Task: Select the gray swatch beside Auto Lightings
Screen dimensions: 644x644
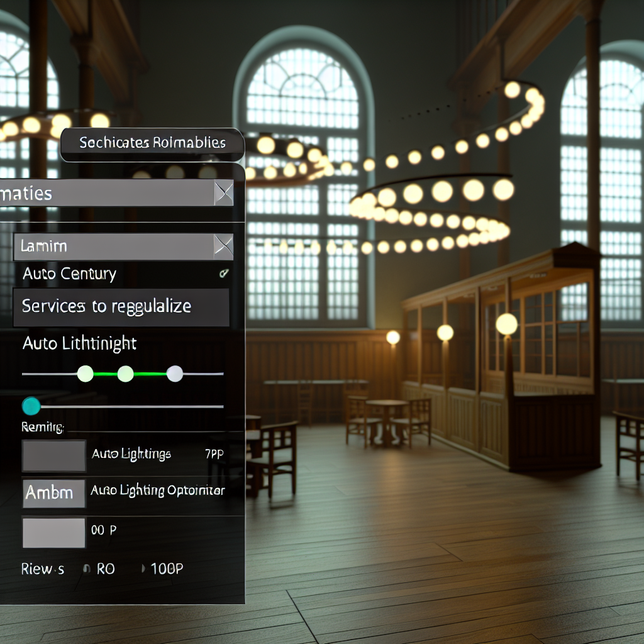Action: pyautogui.click(x=54, y=455)
